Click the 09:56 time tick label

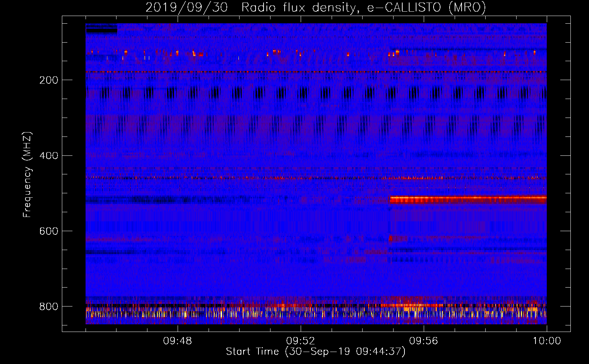tap(424, 341)
